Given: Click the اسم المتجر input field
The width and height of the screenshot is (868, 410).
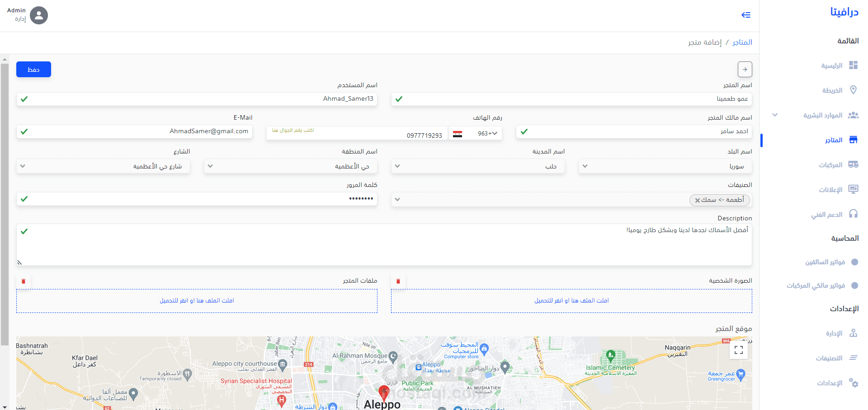Looking at the screenshot, I should pyautogui.click(x=571, y=99).
